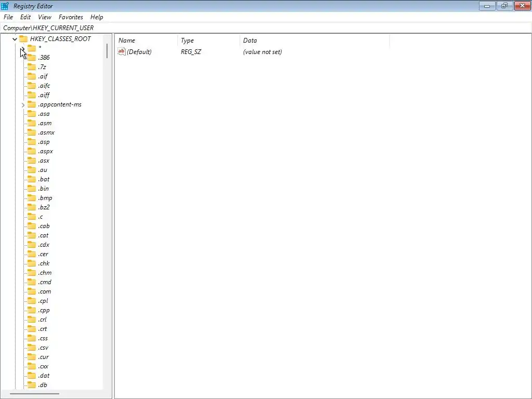Select the .crt registry key
Image resolution: width=532 pixels, height=399 pixels.
43,329
